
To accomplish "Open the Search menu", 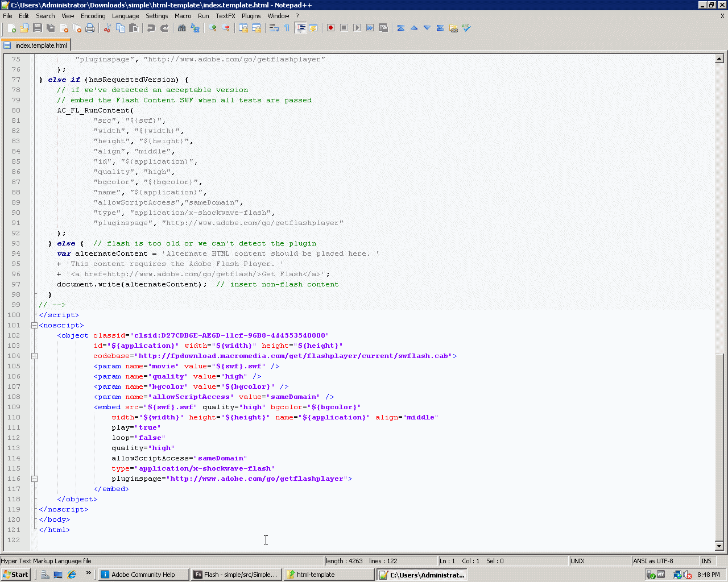I will click(x=45, y=16).
